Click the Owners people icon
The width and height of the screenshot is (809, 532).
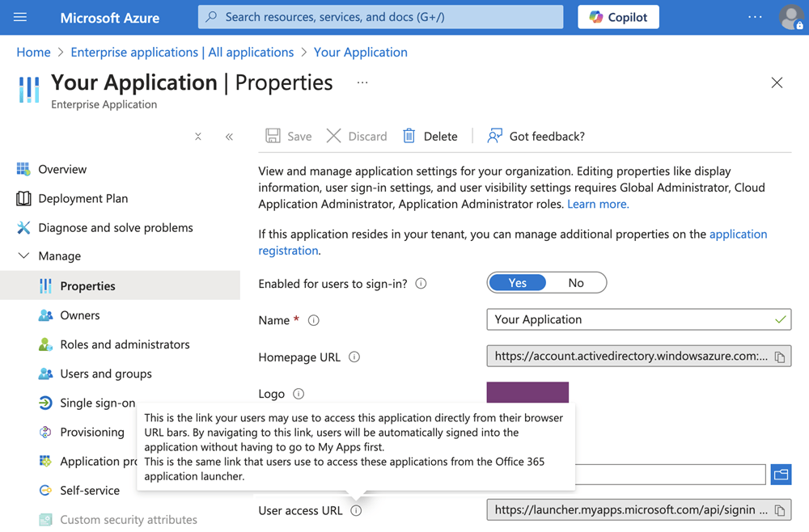[x=45, y=315]
